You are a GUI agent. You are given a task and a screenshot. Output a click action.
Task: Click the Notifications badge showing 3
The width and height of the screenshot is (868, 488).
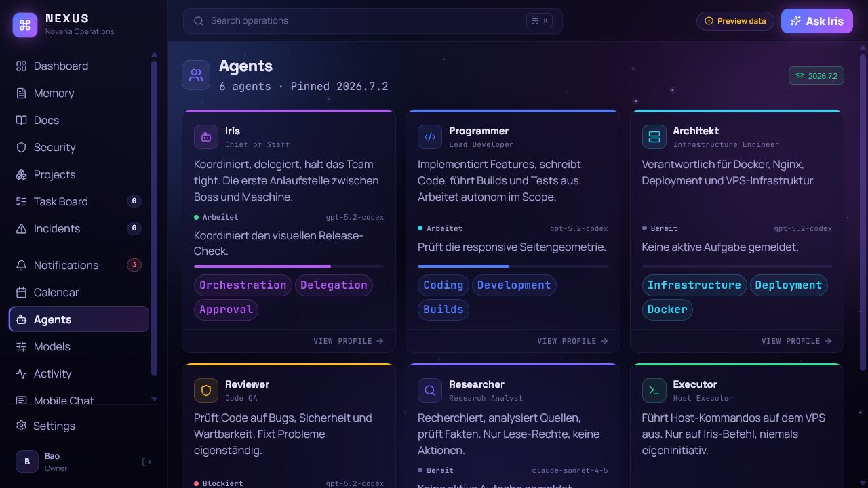134,265
